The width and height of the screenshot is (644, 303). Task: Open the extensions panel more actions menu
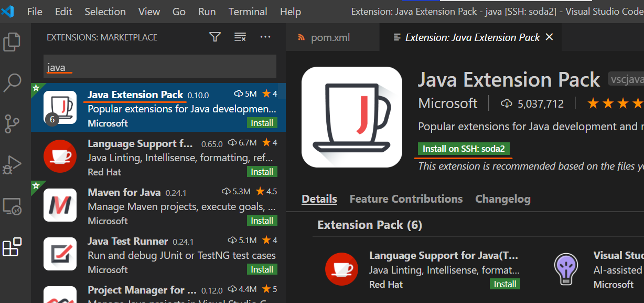265,37
